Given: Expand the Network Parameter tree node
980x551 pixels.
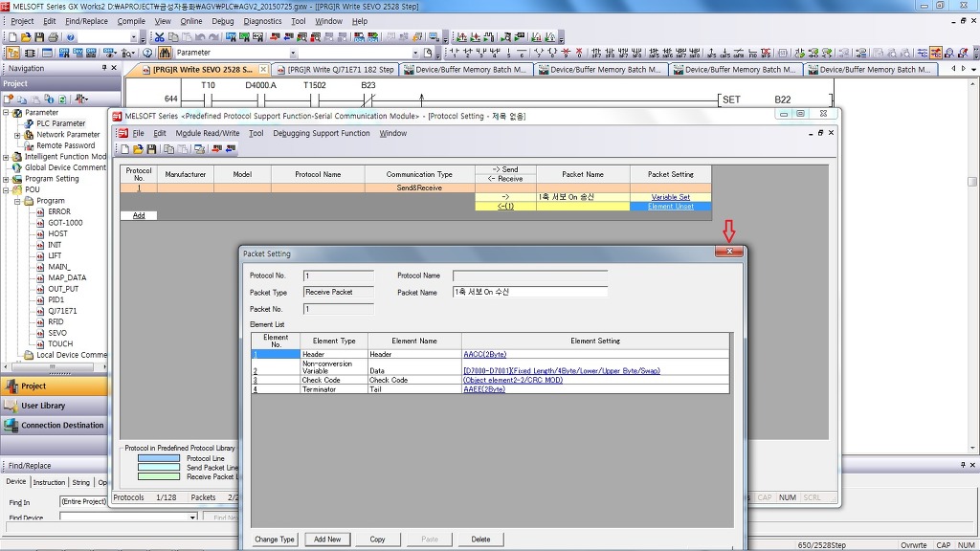Looking at the screenshot, I should 17,135.
